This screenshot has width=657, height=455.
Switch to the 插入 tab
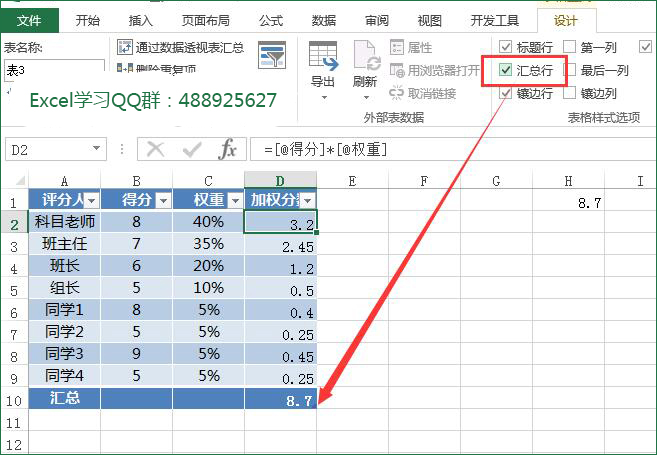[x=141, y=20]
